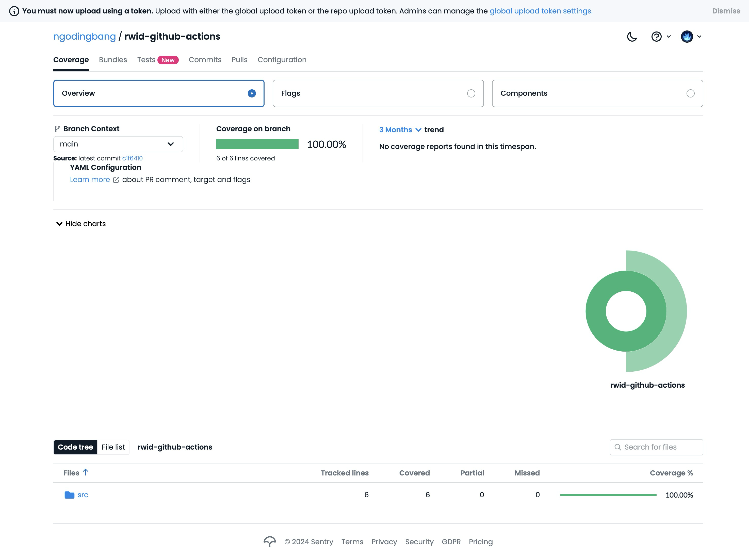Dismiss the upload token banner
The height and width of the screenshot is (560, 749).
pos(726,11)
